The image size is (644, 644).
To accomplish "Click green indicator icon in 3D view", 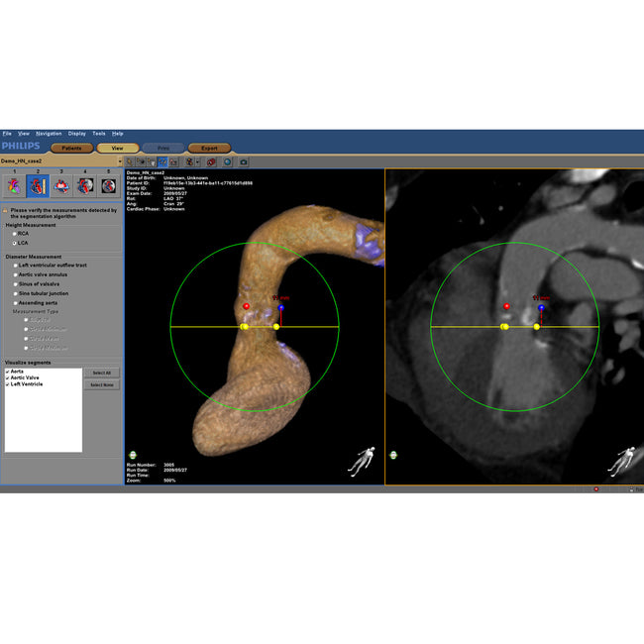I will 132,455.
